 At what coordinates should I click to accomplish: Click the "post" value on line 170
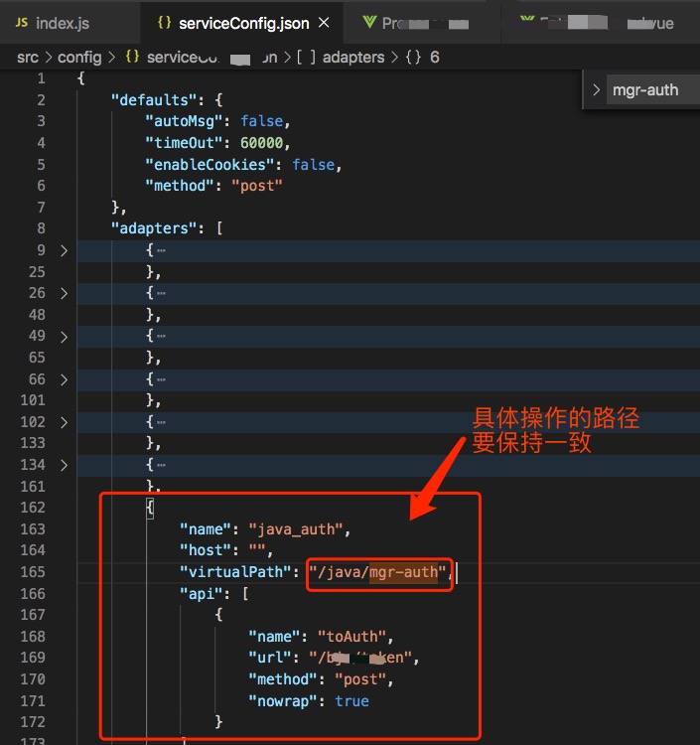click(360, 679)
